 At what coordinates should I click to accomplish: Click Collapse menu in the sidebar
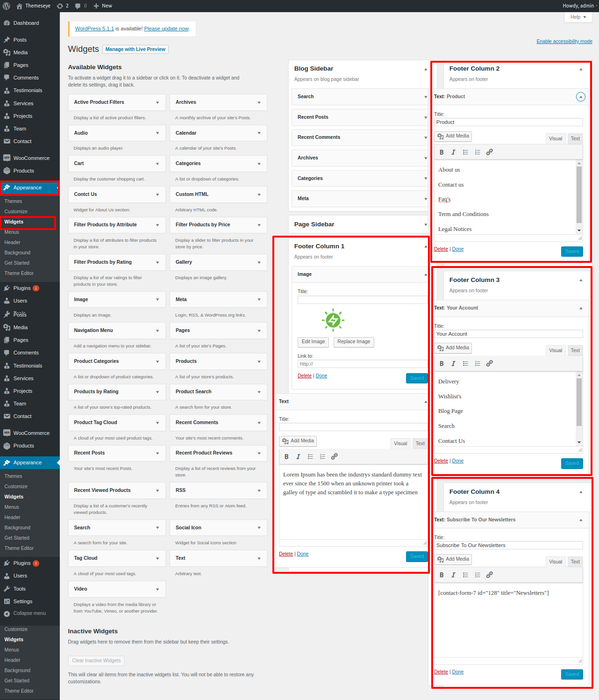click(29, 613)
